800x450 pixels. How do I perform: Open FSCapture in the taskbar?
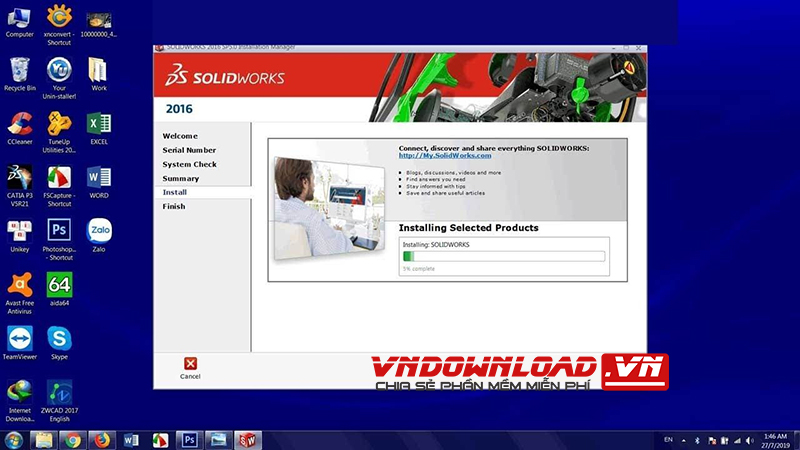[160, 440]
